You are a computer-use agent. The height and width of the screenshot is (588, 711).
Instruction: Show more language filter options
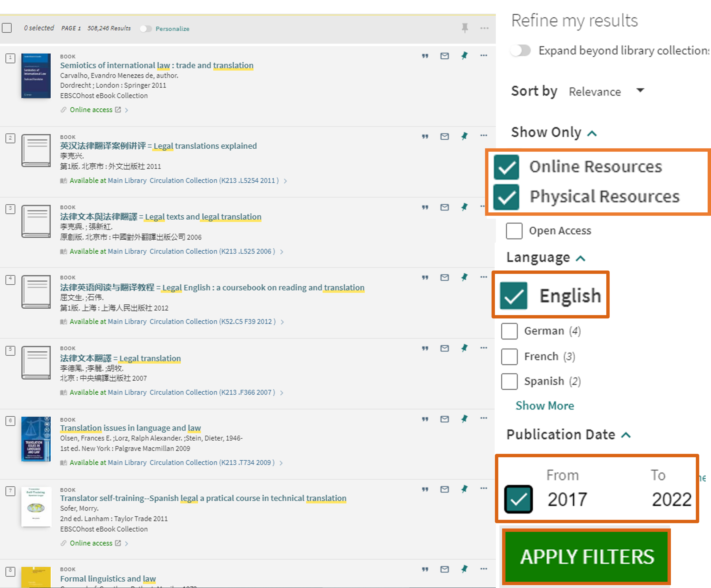(544, 406)
